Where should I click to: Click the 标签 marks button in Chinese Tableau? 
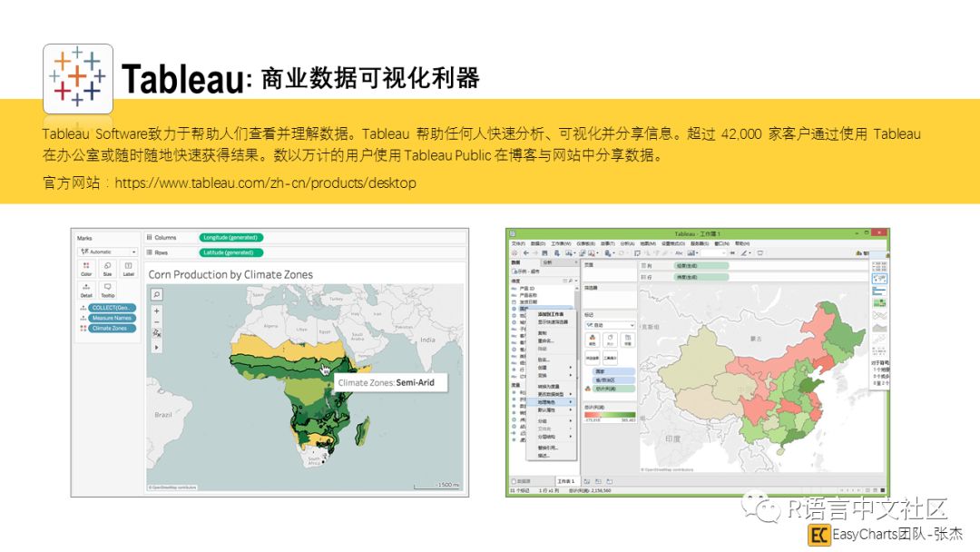coord(628,340)
